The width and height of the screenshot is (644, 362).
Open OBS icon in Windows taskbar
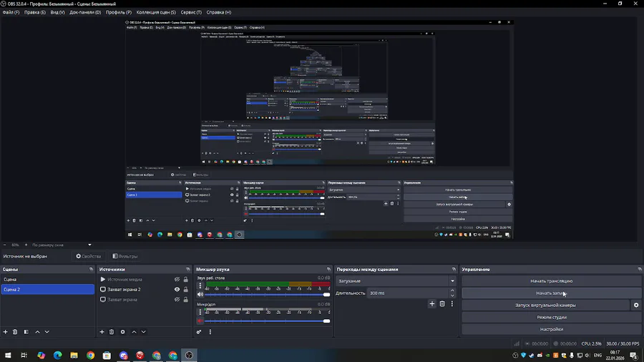189,355
